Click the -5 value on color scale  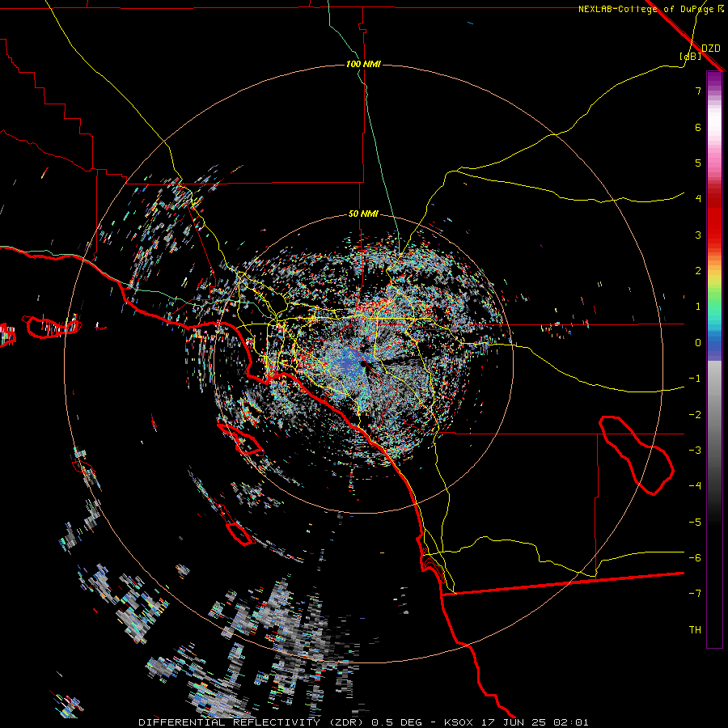point(695,523)
